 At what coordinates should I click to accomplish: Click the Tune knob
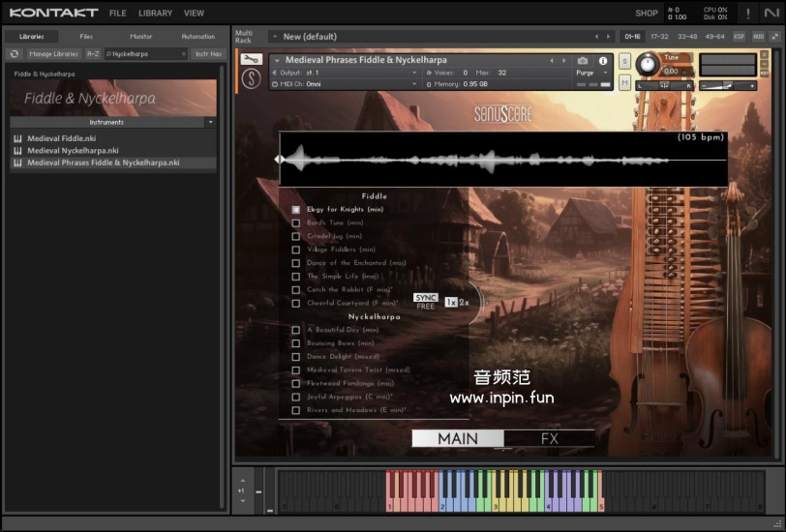(648, 65)
